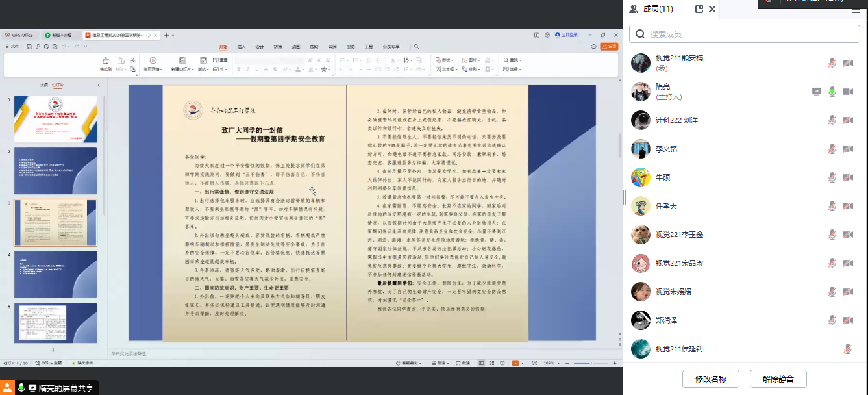Click the orange 分享 share button
The width and height of the screenshot is (868, 395).
[609, 47]
